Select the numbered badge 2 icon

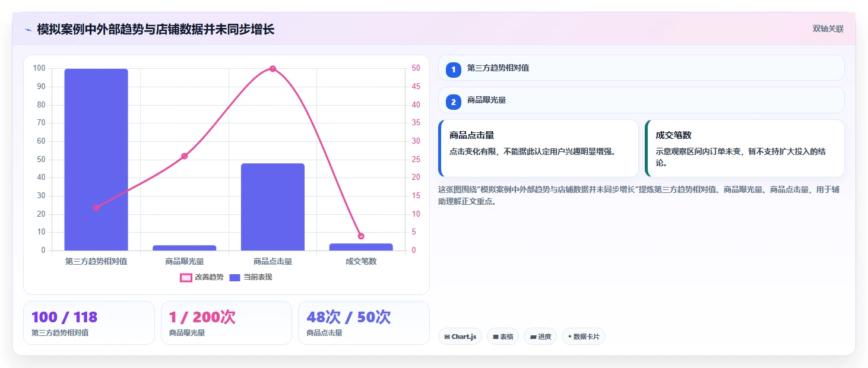click(454, 101)
